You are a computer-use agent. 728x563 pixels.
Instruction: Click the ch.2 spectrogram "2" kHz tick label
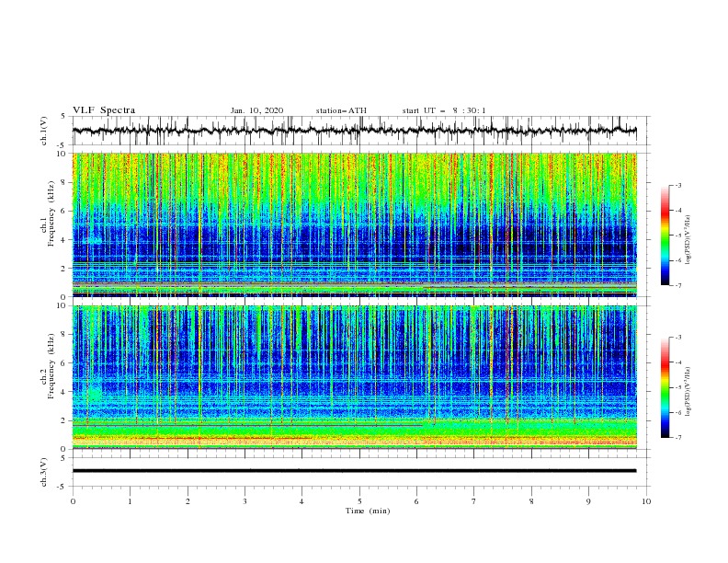click(64, 420)
